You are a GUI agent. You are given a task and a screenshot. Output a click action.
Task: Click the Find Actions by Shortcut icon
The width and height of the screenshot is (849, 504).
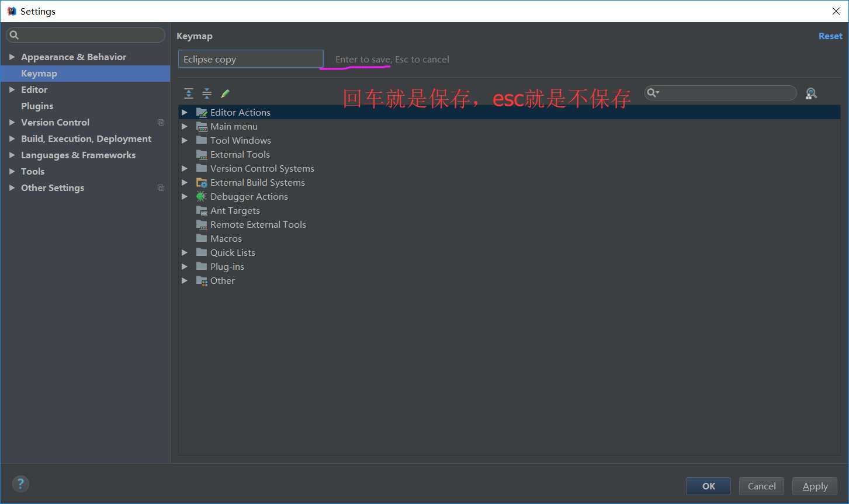811,93
